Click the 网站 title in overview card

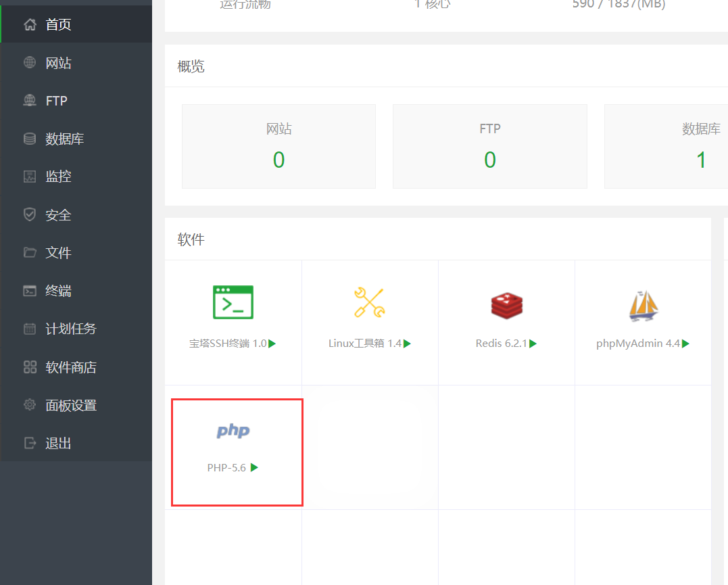(278, 128)
